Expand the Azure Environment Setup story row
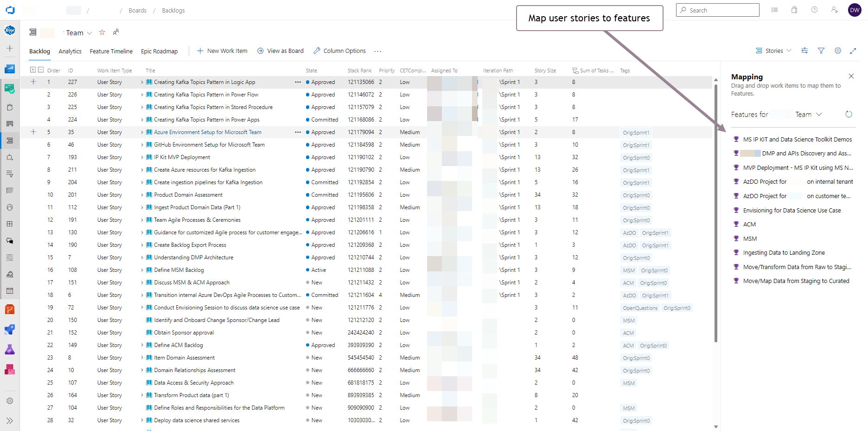This screenshot has height=431, width=868. (x=141, y=132)
